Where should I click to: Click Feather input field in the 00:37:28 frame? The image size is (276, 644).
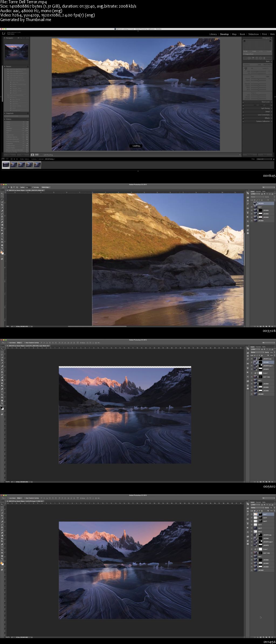coord(28,187)
